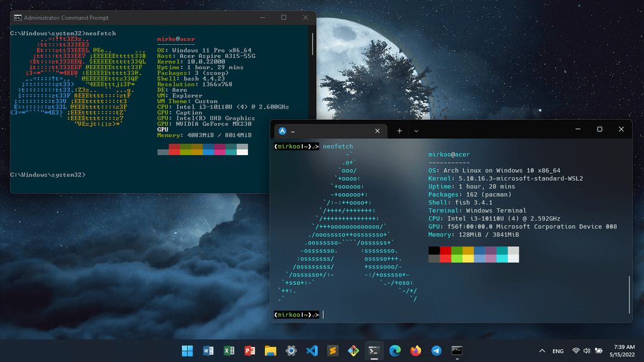
Task: Open Settings gear icon in taskbar
Action: coord(291,351)
